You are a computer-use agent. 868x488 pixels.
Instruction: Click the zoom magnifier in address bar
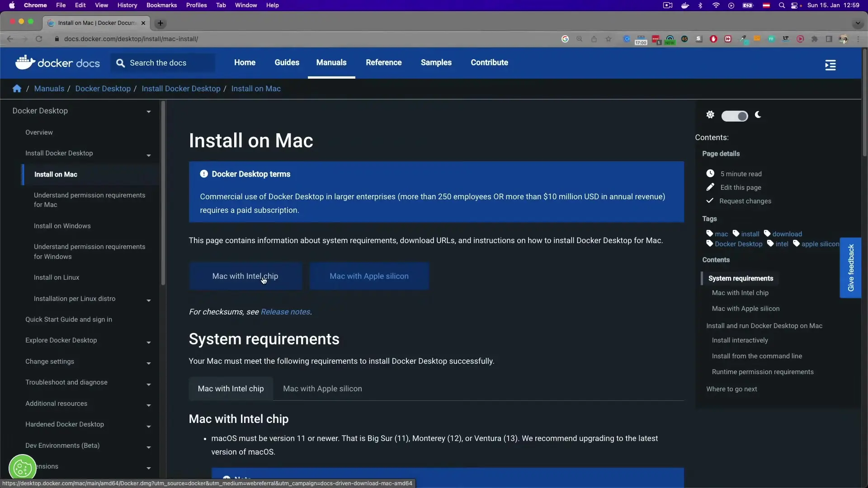click(580, 39)
